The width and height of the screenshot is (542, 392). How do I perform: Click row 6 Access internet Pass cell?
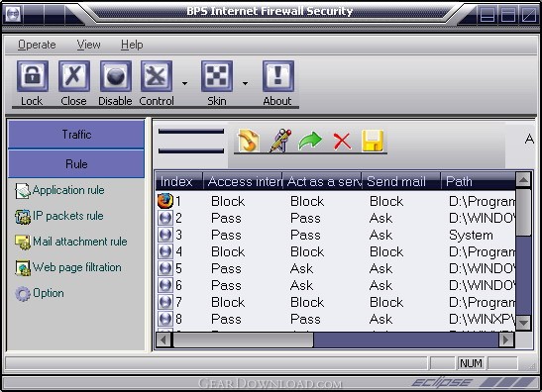coord(226,285)
